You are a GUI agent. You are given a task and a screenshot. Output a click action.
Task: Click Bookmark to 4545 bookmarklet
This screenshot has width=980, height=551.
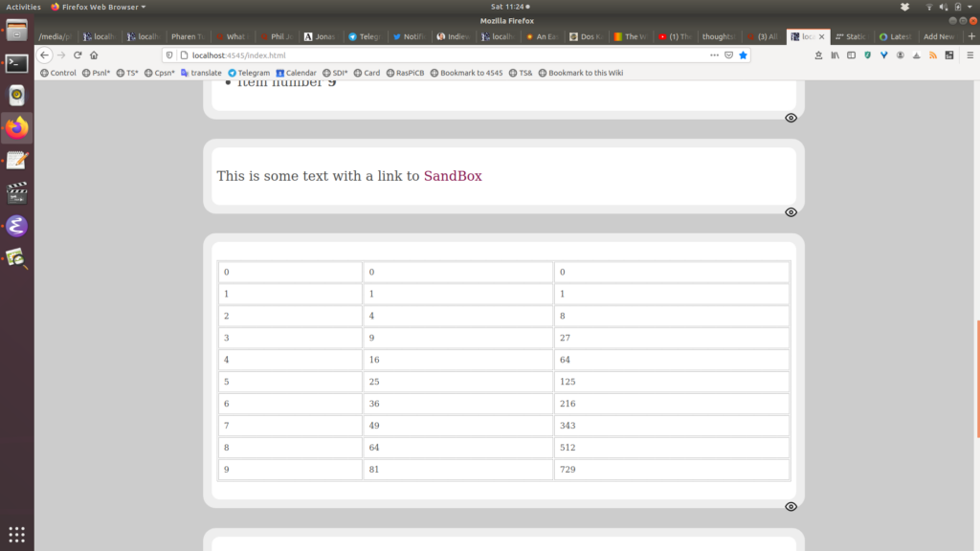pyautogui.click(x=466, y=73)
